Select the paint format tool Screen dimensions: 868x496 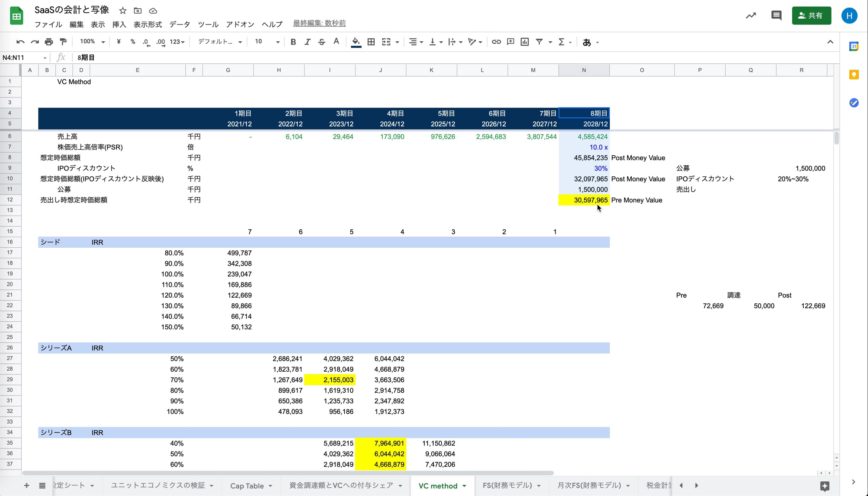tap(63, 42)
